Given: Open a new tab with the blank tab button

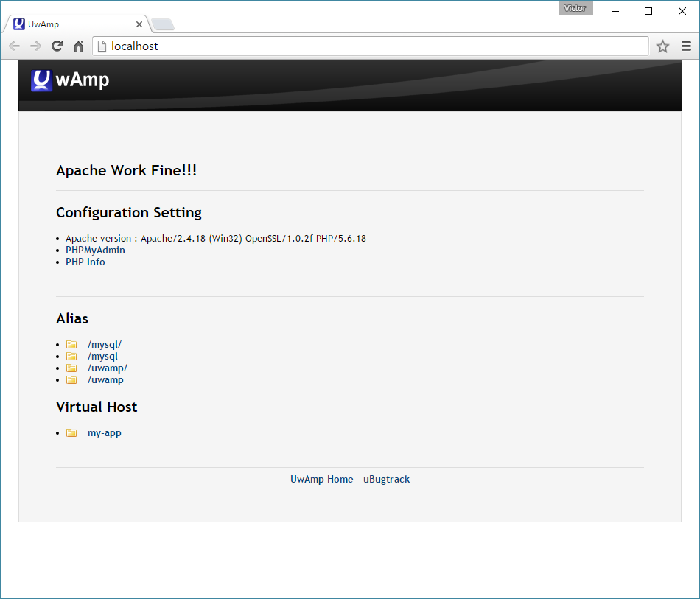Looking at the screenshot, I should click(163, 25).
